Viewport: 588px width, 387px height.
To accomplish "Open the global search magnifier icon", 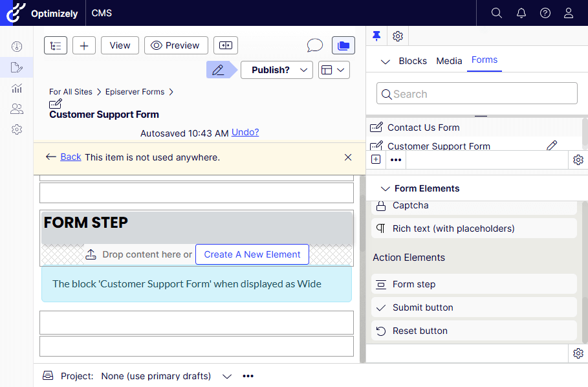I will pos(496,13).
